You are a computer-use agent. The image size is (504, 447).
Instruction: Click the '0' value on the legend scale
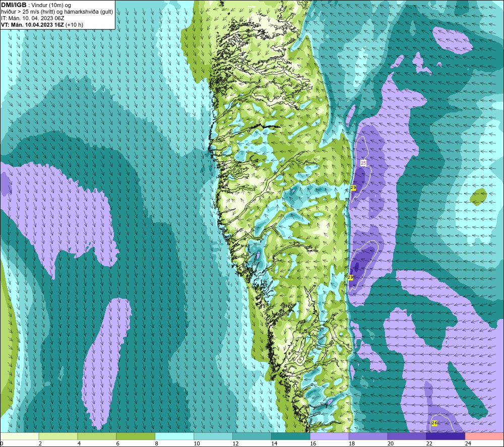tap(2, 443)
